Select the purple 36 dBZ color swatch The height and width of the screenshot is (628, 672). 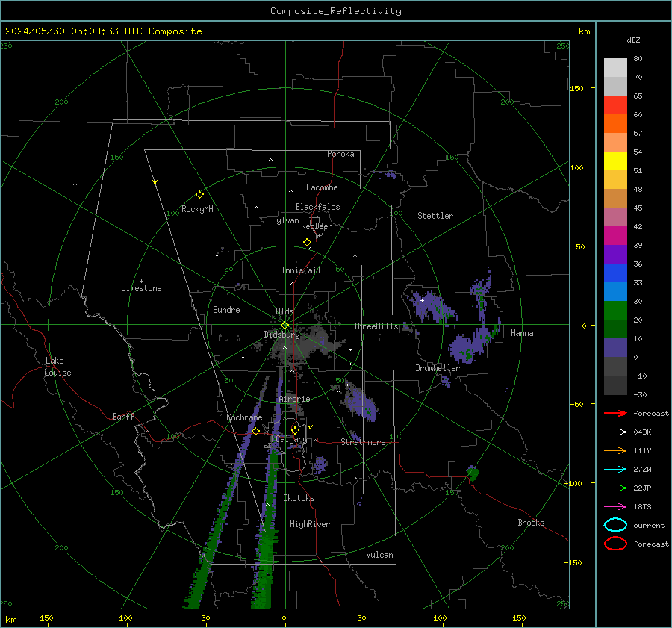[x=615, y=254]
